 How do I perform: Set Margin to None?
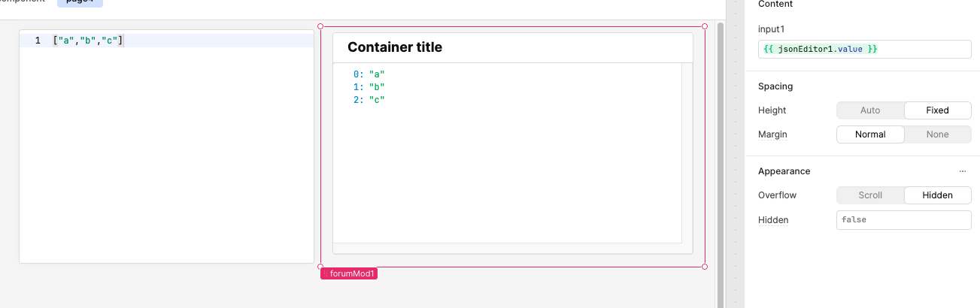pos(937,134)
